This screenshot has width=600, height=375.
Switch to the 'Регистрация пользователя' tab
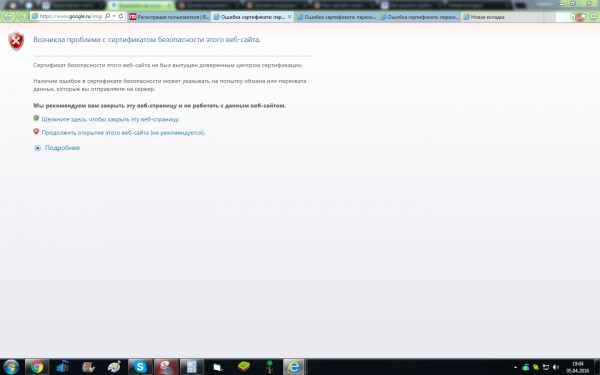point(169,17)
